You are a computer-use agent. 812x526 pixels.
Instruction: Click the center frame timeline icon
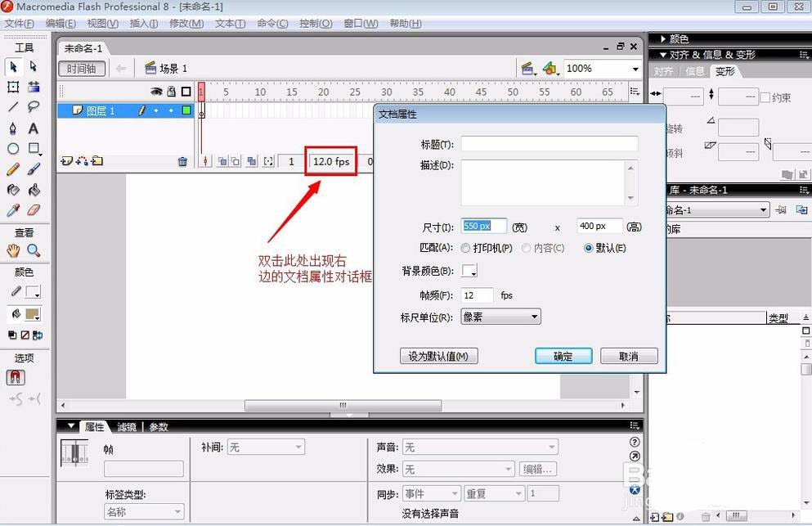click(x=205, y=162)
